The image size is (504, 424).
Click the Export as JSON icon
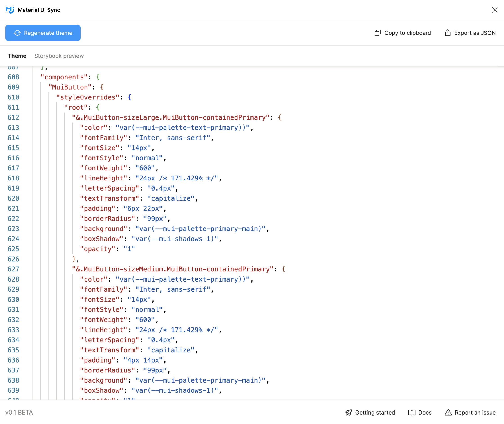pos(447,33)
